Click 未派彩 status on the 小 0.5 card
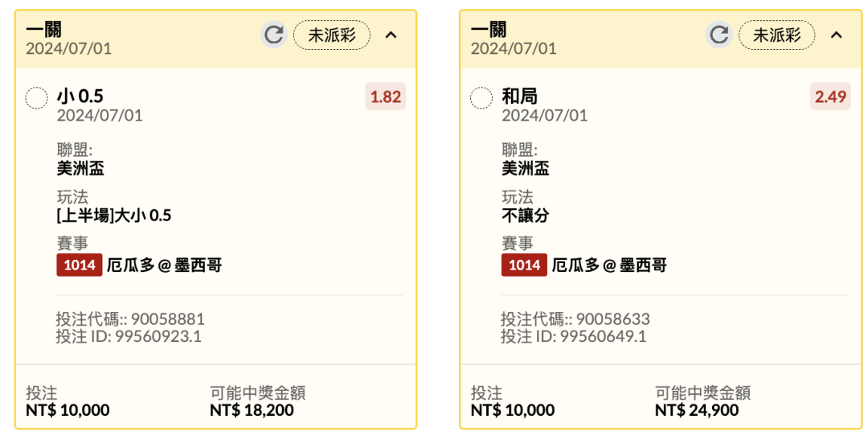Screen dimensions: 868x440 pos(332,35)
